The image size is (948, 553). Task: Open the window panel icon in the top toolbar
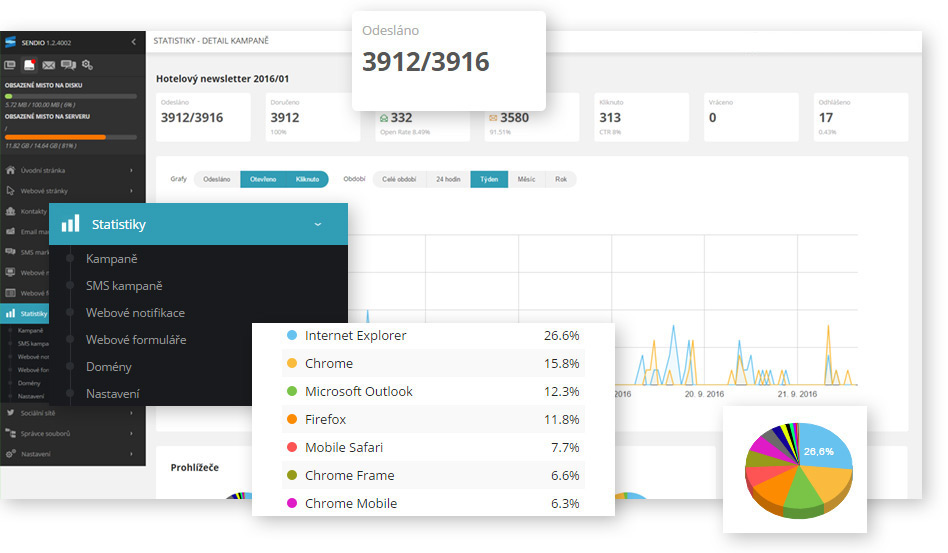click(x=10, y=65)
